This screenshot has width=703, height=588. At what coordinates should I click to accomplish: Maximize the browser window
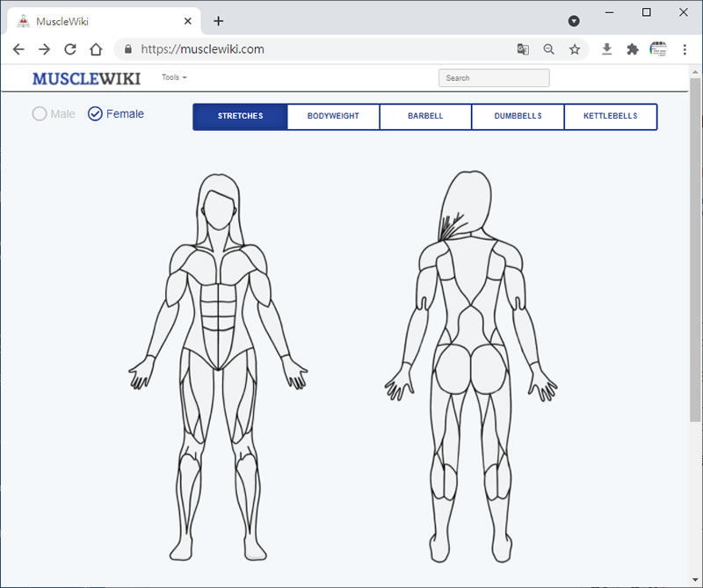(647, 12)
